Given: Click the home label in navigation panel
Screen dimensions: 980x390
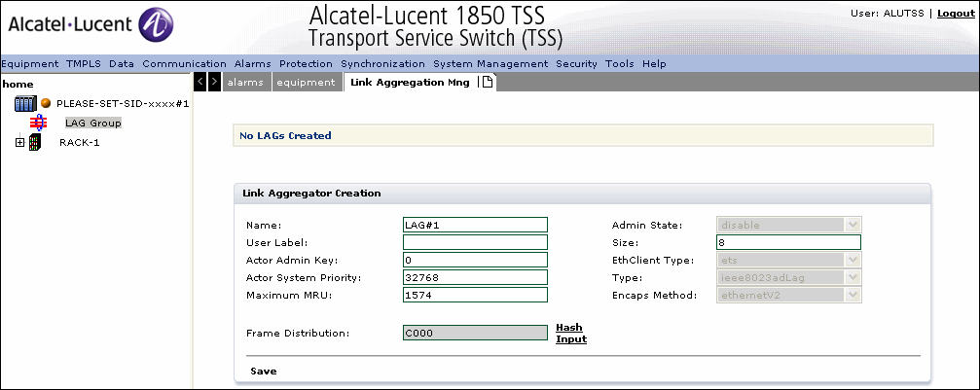Looking at the screenshot, I should (x=18, y=85).
